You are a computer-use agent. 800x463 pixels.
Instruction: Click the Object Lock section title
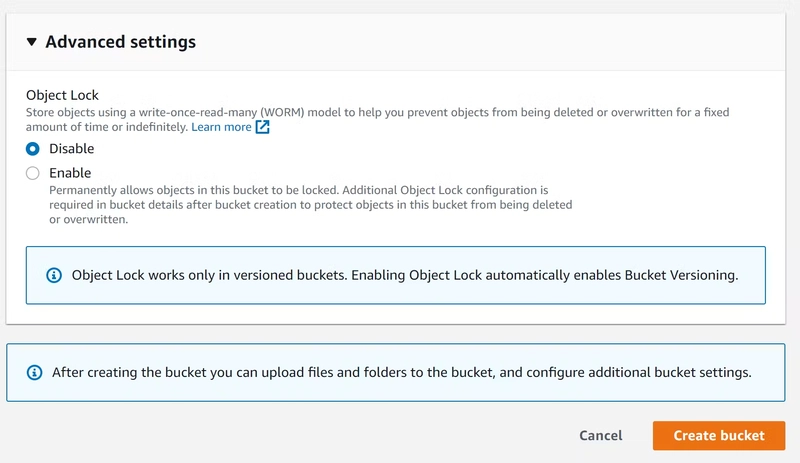pyautogui.click(x=62, y=95)
